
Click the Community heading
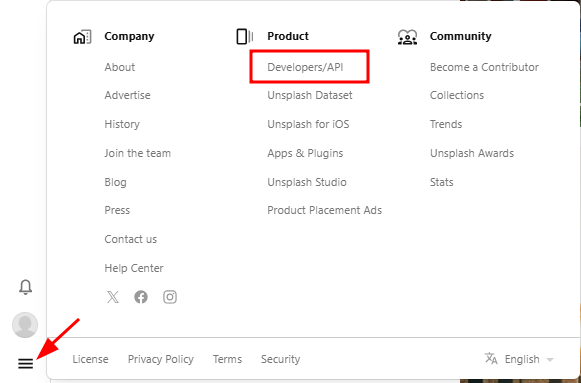(x=461, y=36)
